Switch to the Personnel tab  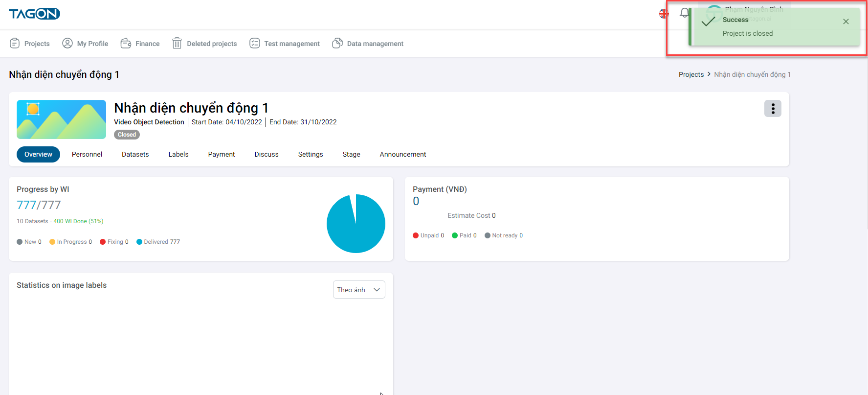87,154
